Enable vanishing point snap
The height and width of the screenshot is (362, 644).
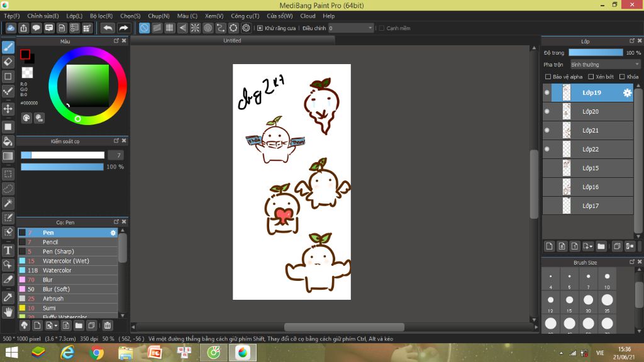(182, 28)
